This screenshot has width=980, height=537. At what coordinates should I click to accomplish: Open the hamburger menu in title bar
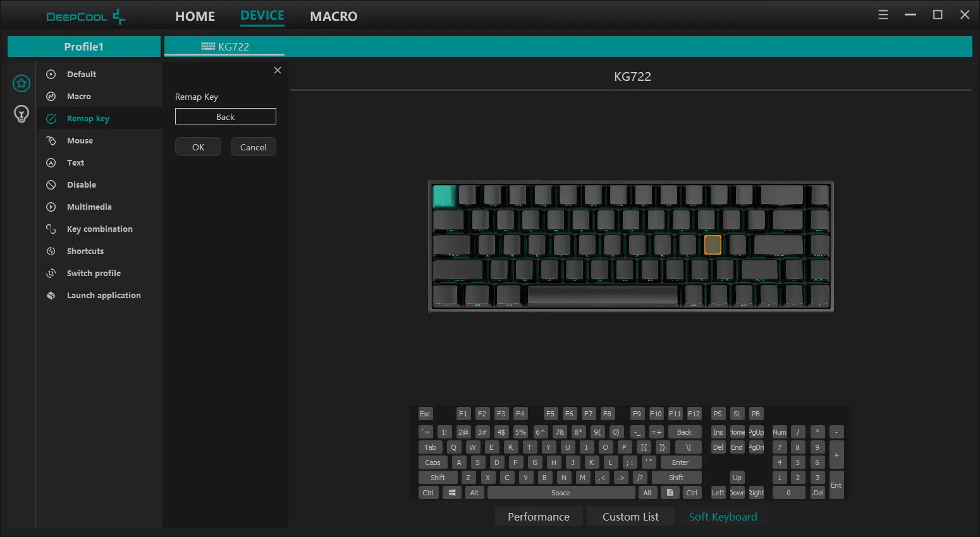tap(883, 15)
